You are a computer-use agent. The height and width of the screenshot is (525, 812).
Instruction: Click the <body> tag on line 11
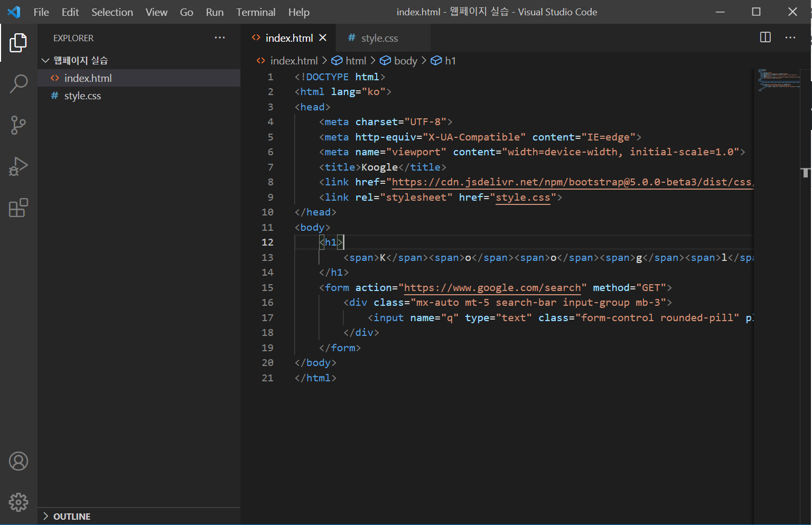pos(312,228)
